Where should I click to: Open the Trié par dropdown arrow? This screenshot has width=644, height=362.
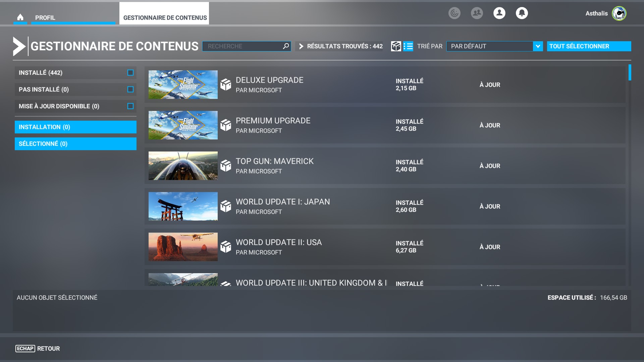coord(538,46)
